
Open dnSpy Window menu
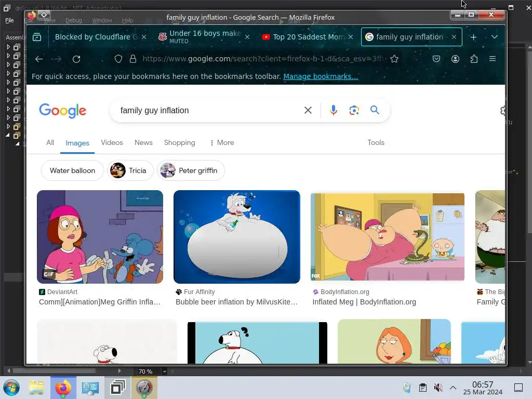coord(102,20)
